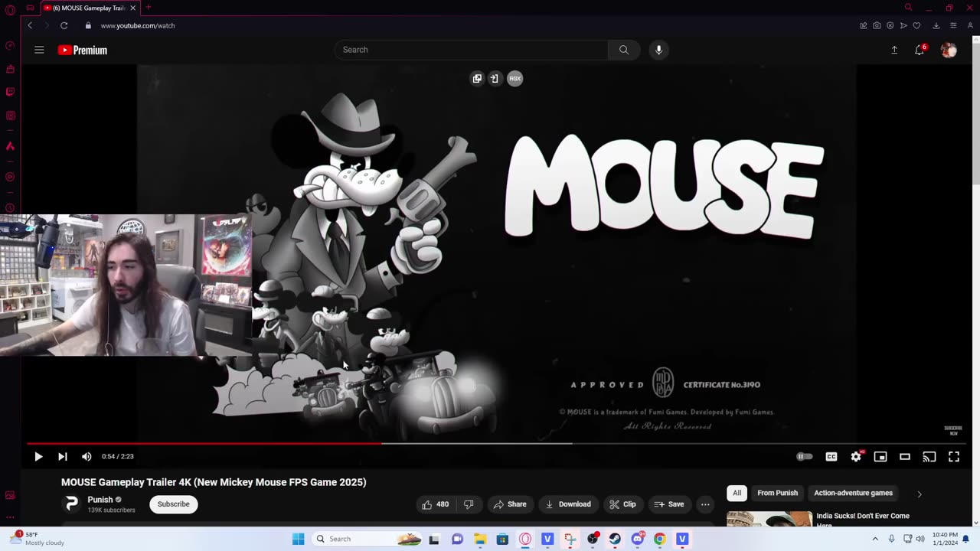Viewport: 980px width, 551px height.
Task: Skip to the next video
Action: pyautogui.click(x=63, y=457)
